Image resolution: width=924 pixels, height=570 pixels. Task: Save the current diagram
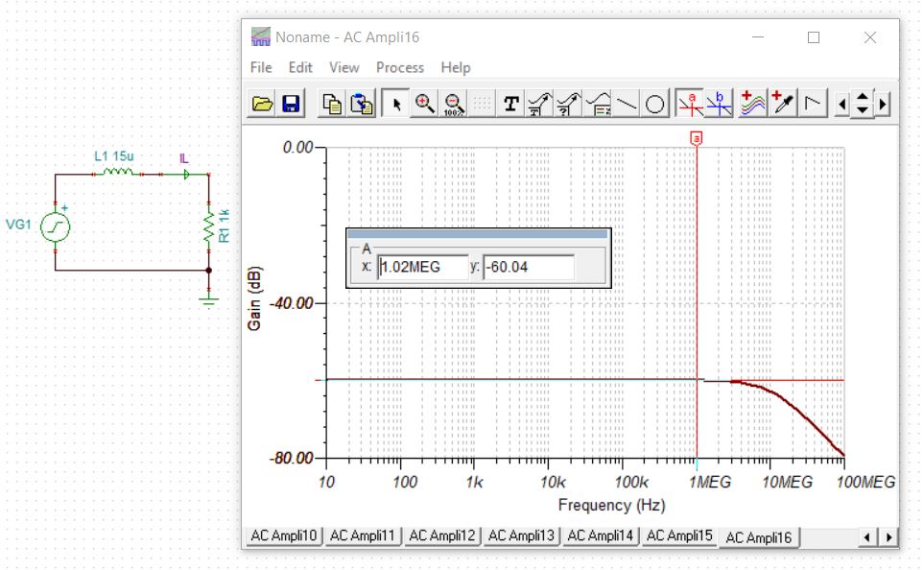(291, 103)
